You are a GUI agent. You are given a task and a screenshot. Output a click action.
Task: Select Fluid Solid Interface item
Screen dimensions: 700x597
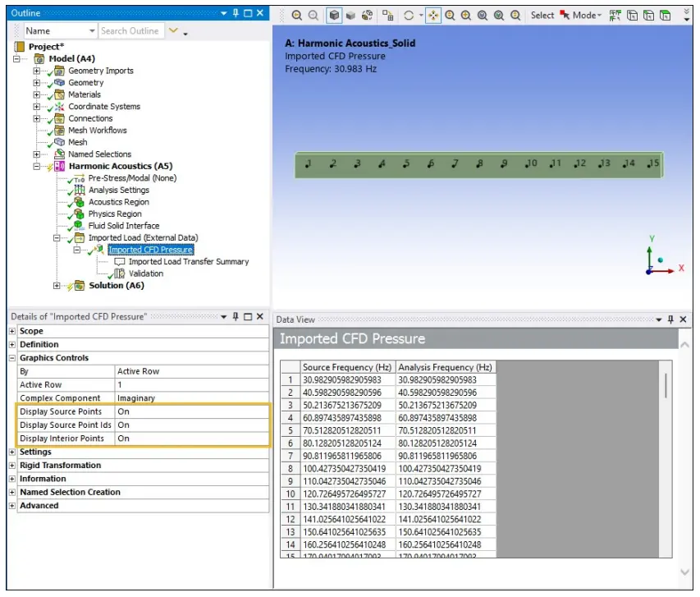pyautogui.click(x=124, y=226)
